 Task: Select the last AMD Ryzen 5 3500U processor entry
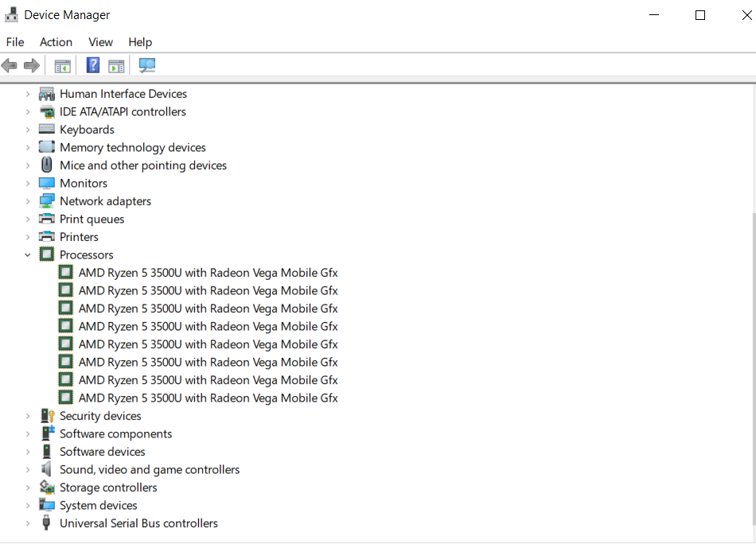(x=208, y=398)
